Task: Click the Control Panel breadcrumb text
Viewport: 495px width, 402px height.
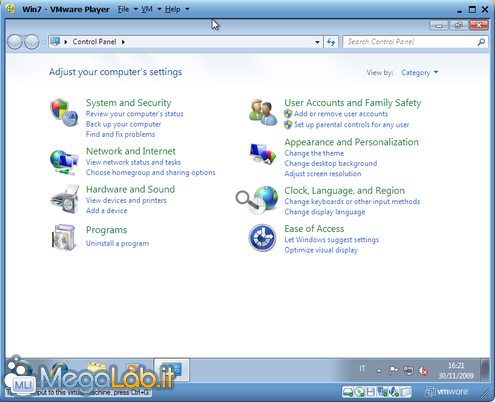Action: [x=94, y=42]
